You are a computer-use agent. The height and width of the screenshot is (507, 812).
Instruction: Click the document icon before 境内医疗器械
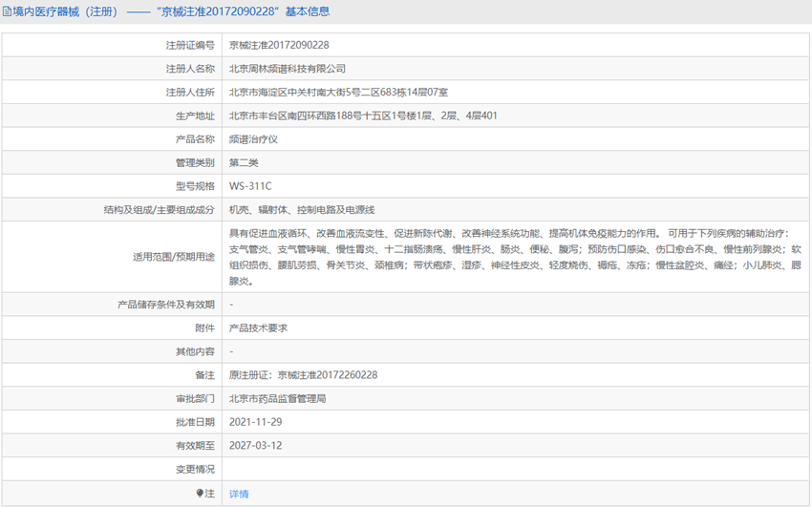(7, 11)
